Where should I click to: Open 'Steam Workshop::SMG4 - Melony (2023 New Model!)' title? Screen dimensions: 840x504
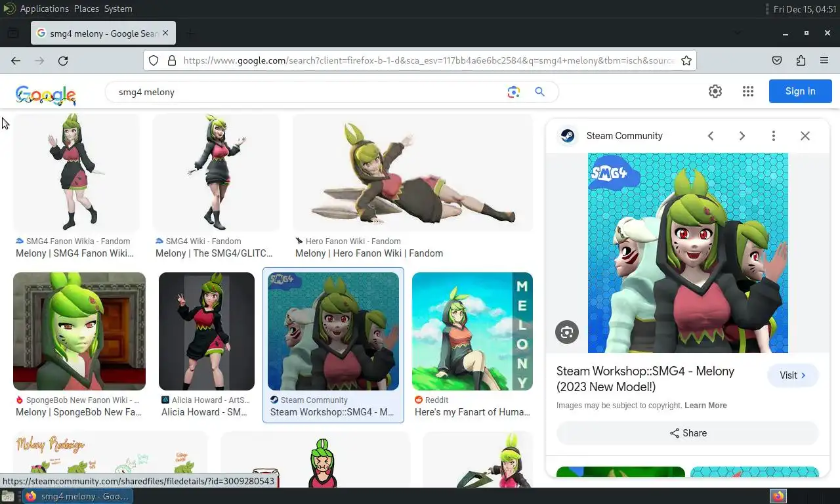point(645,379)
